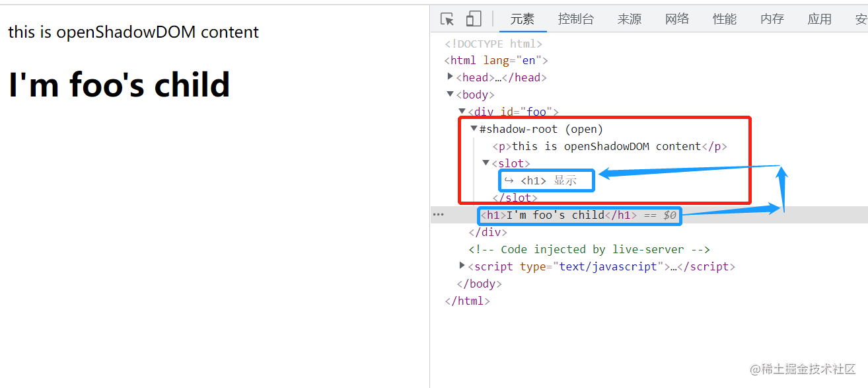
Task: Expand the script type="text/javascript" node
Action: [x=462, y=266]
